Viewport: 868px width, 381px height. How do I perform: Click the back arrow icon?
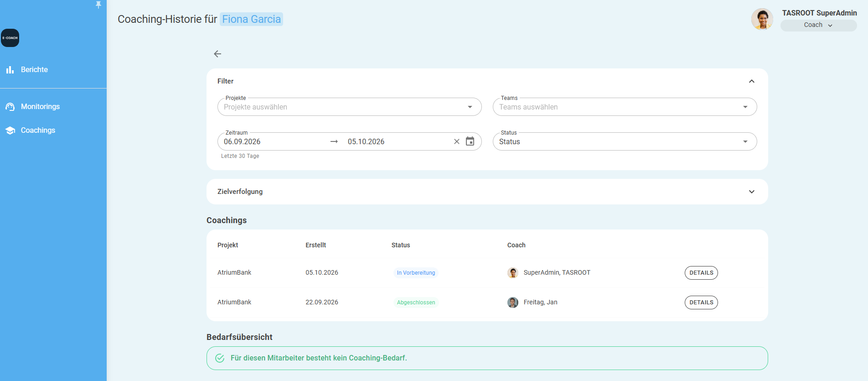coord(217,54)
